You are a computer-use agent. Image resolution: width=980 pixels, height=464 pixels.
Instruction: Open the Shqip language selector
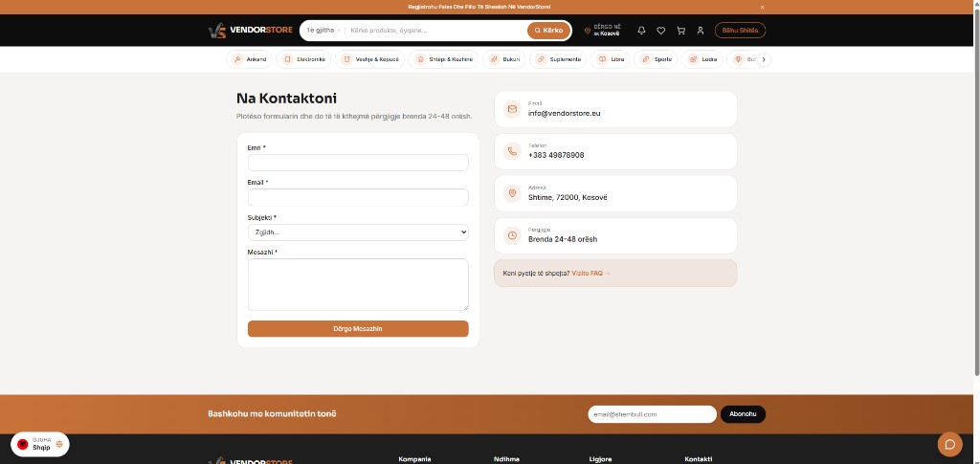point(40,444)
